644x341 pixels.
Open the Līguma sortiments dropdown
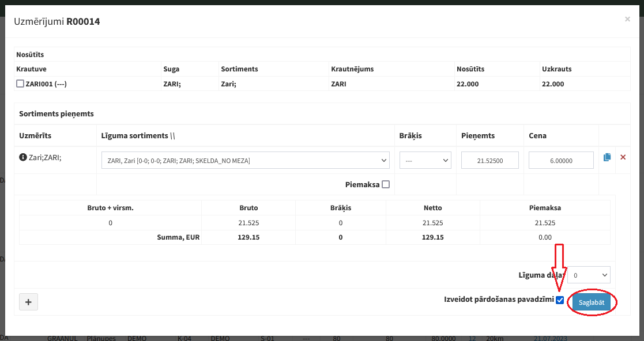pos(245,160)
